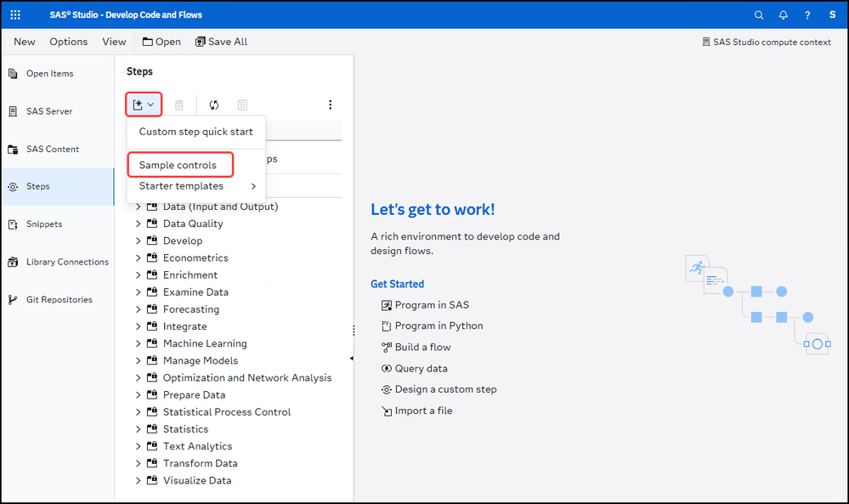This screenshot has width=849, height=504.
Task: Expand the Examine Data folder
Action: click(138, 292)
